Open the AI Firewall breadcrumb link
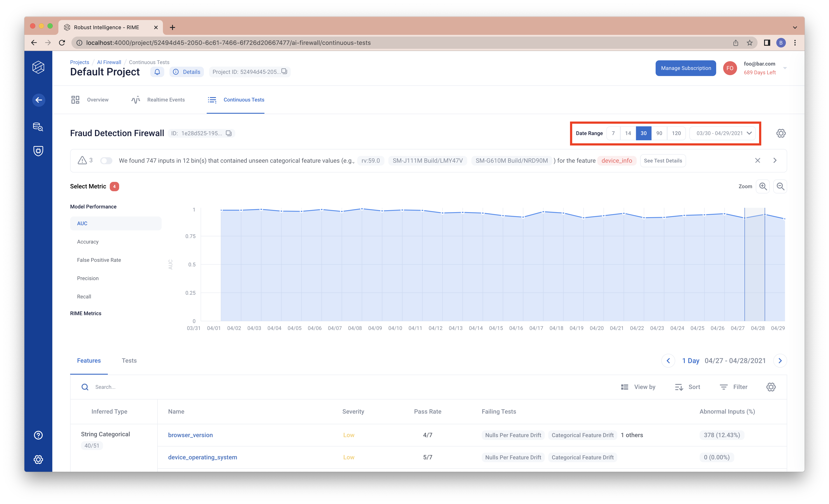The height and width of the screenshot is (504, 829). [x=109, y=62]
